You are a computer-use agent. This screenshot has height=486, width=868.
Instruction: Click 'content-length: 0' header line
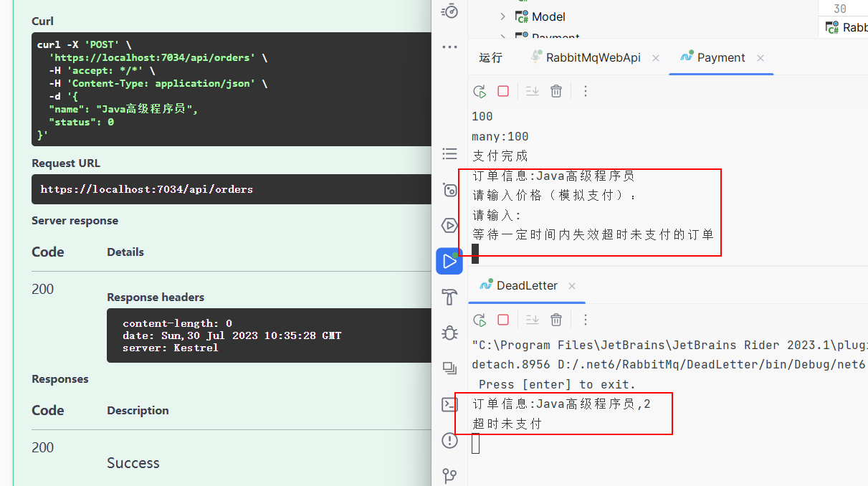coord(177,323)
